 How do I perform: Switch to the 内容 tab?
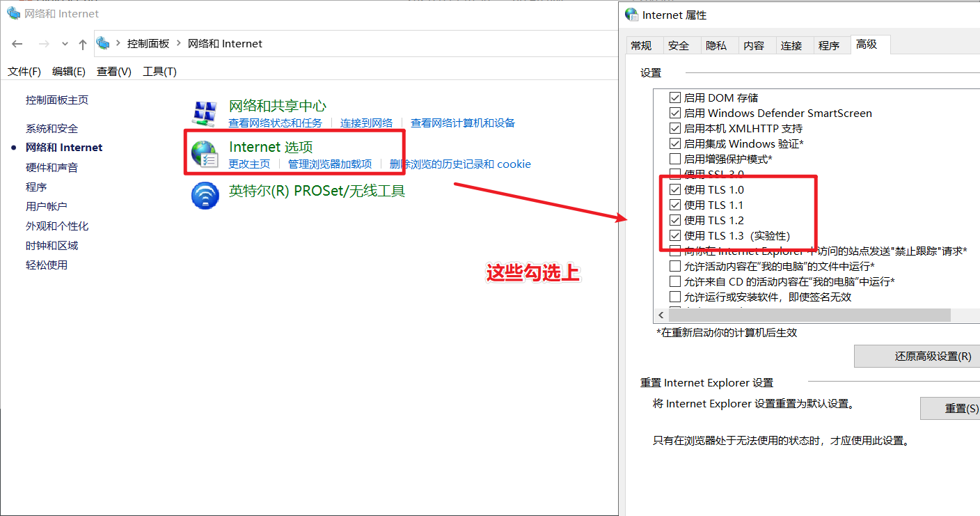point(754,45)
